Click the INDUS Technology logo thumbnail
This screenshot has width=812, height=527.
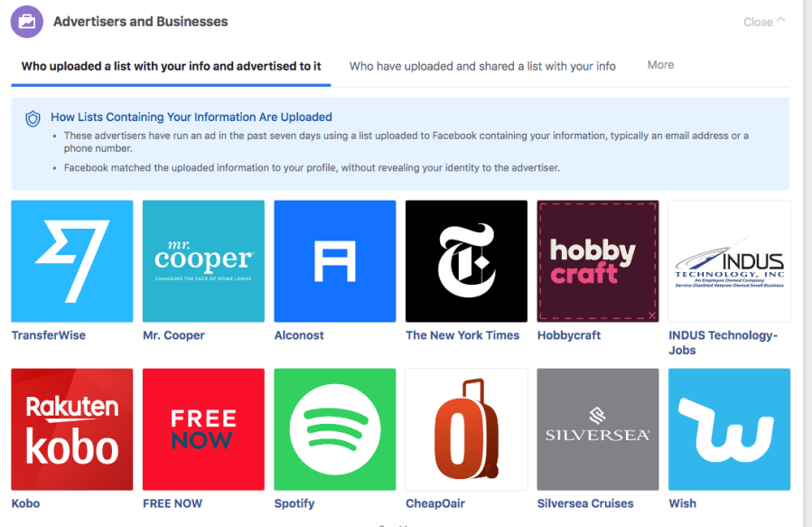click(x=729, y=261)
